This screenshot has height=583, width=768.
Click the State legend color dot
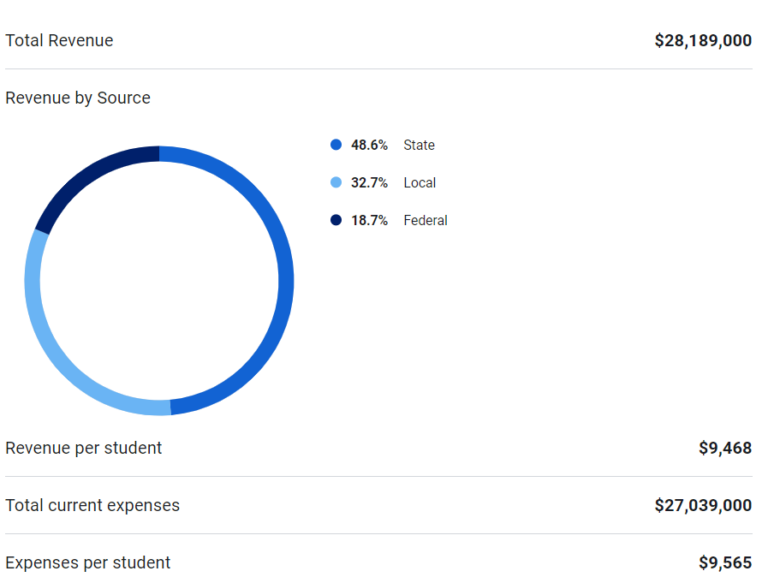(336, 145)
